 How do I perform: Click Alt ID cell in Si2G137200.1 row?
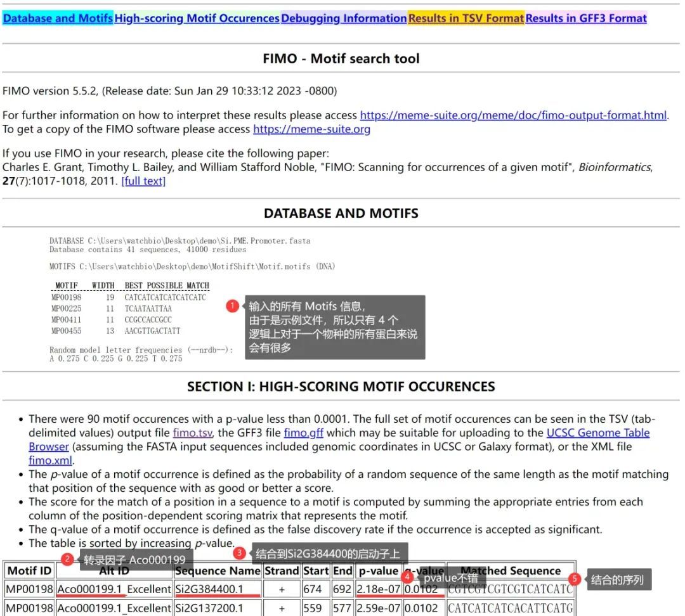114,608
